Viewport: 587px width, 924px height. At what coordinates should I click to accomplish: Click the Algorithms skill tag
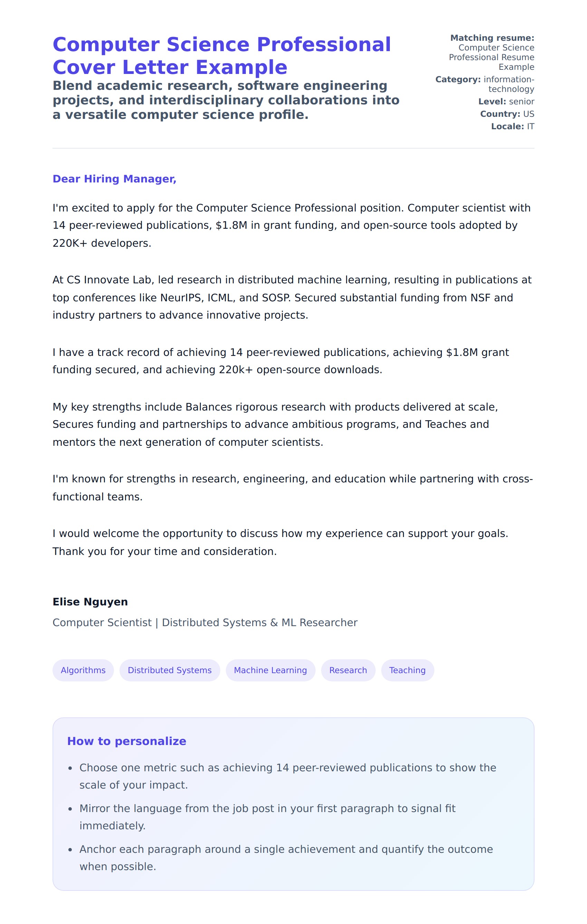point(83,670)
